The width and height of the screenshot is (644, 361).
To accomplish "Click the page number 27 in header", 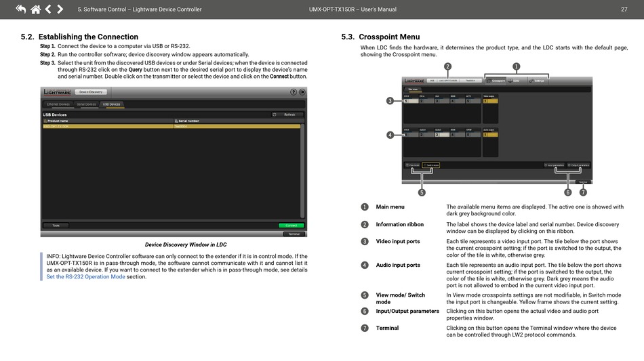I will point(624,9).
